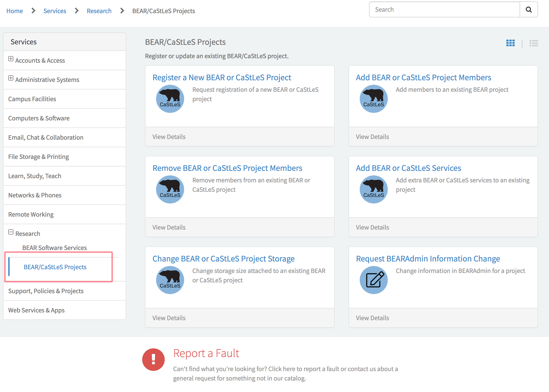Click the edit pencil icon on BEARAdmin card
The height and width of the screenshot is (392, 549).
click(x=374, y=280)
